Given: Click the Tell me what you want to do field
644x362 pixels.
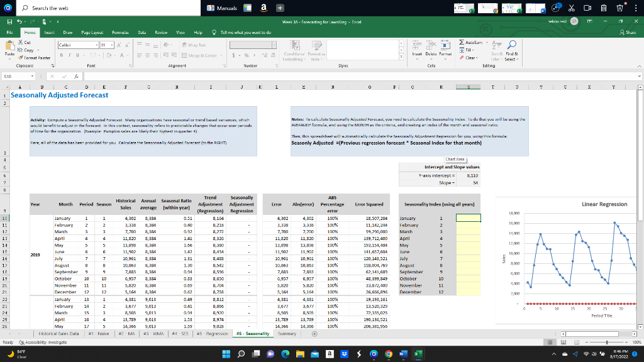Looking at the screenshot, I should (x=247, y=31).
